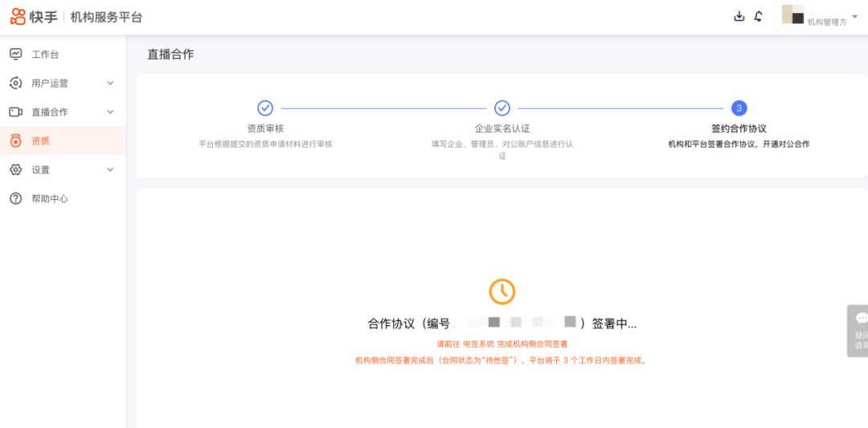Expand the 用户运营 chevron
The image size is (868, 428).
coord(110,83)
